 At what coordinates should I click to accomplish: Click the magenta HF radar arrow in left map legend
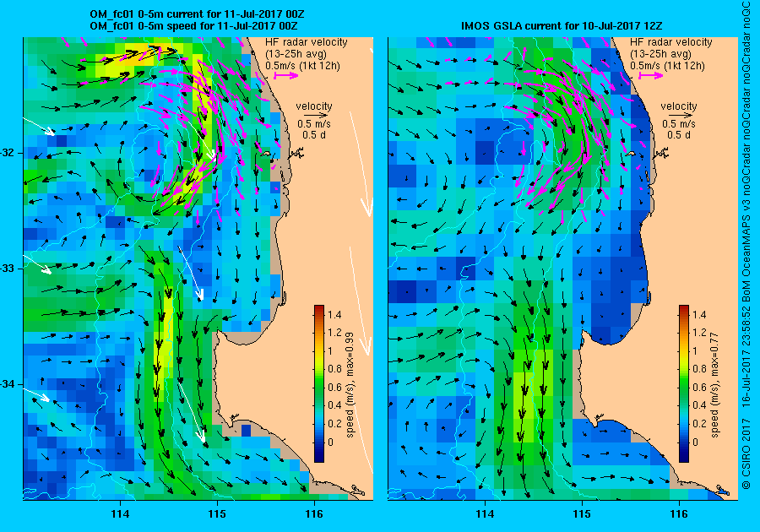pos(286,75)
